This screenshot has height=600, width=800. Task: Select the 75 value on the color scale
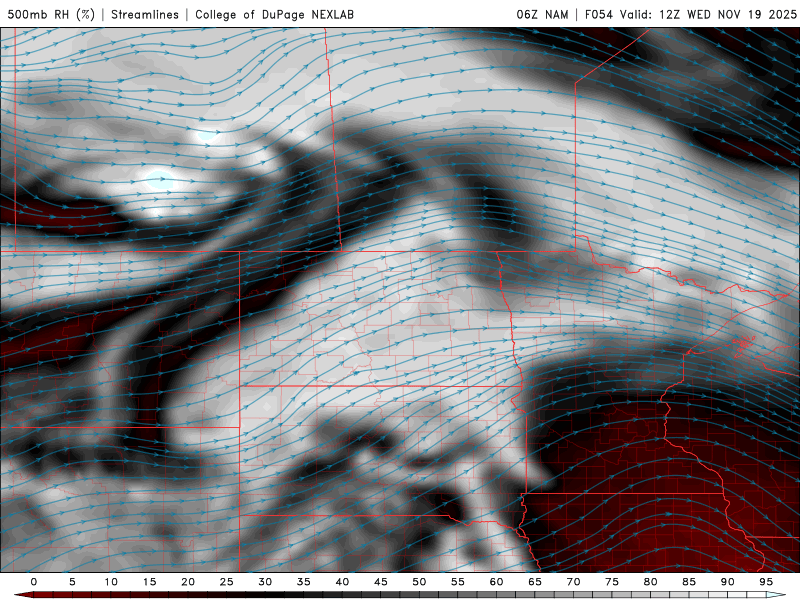click(612, 582)
